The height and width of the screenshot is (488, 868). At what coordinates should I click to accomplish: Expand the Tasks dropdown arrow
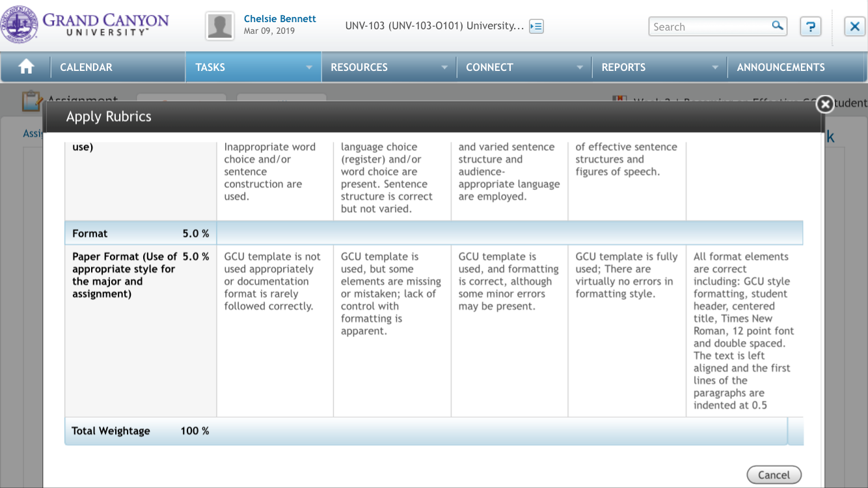pos(309,68)
